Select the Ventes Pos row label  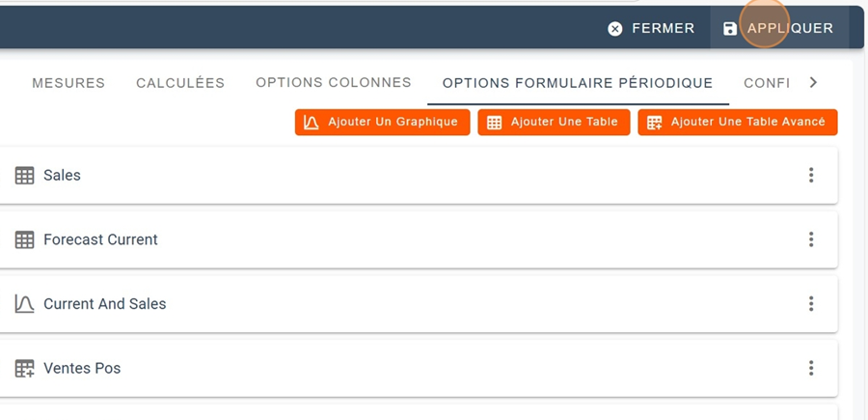82,369
